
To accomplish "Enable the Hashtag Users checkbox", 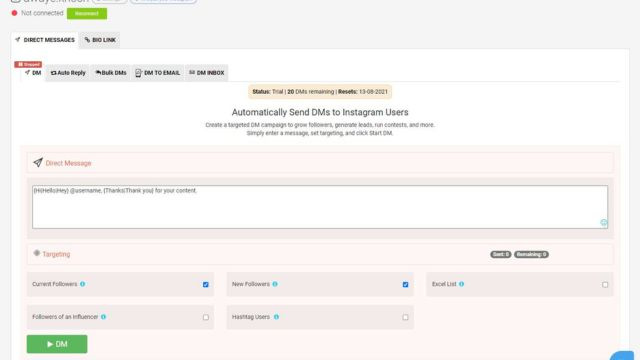I will (405, 317).
